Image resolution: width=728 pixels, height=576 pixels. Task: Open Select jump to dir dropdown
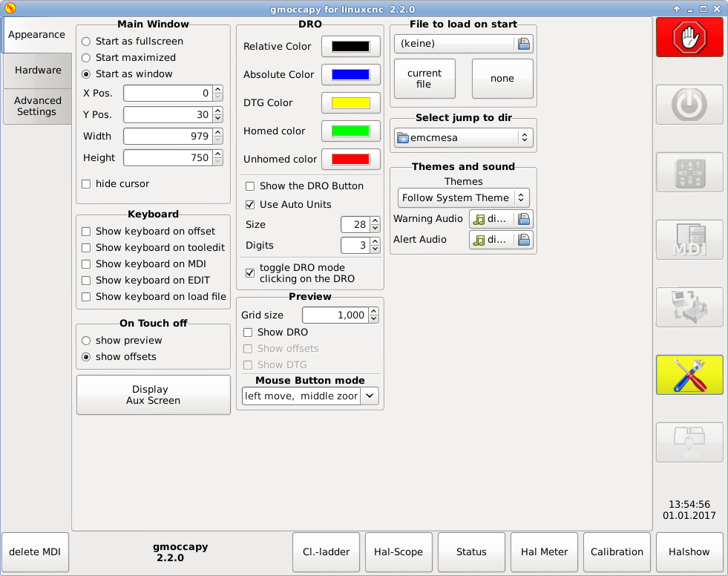pyautogui.click(x=463, y=138)
